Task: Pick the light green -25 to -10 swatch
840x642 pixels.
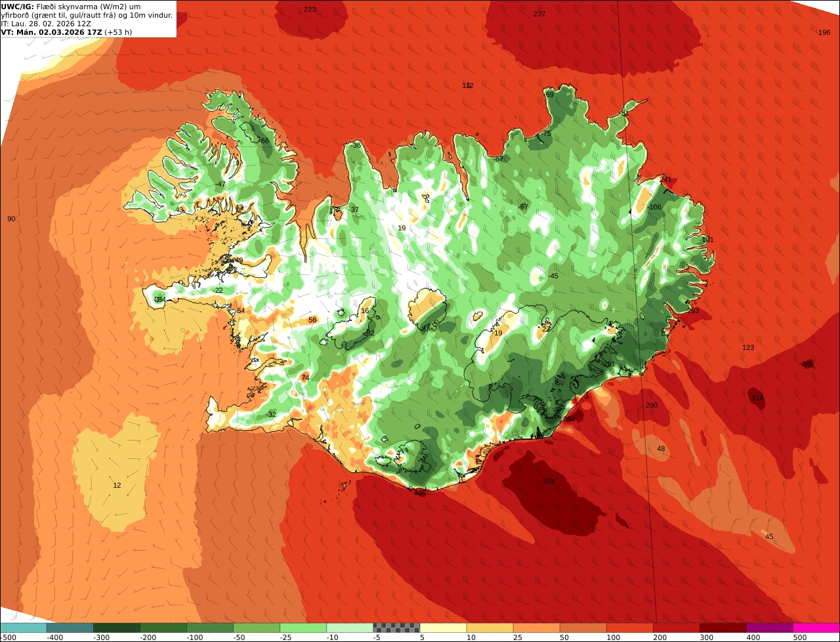Action: [x=303, y=628]
